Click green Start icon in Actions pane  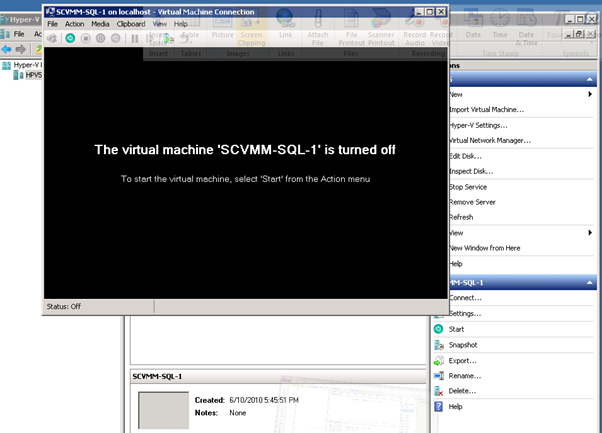pyautogui.click(x=438, y=329)
